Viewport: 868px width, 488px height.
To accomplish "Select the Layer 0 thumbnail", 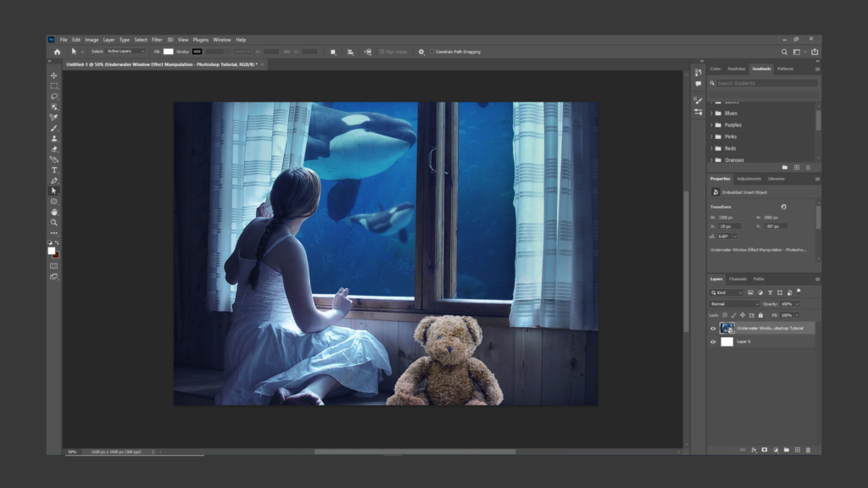I will click(726, 342).
